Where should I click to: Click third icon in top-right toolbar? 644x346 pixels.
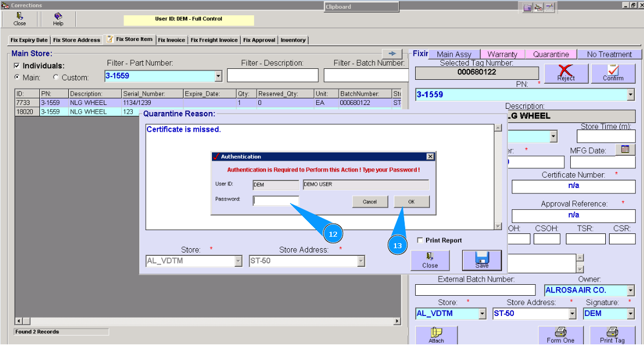click(x=550, y=8)
